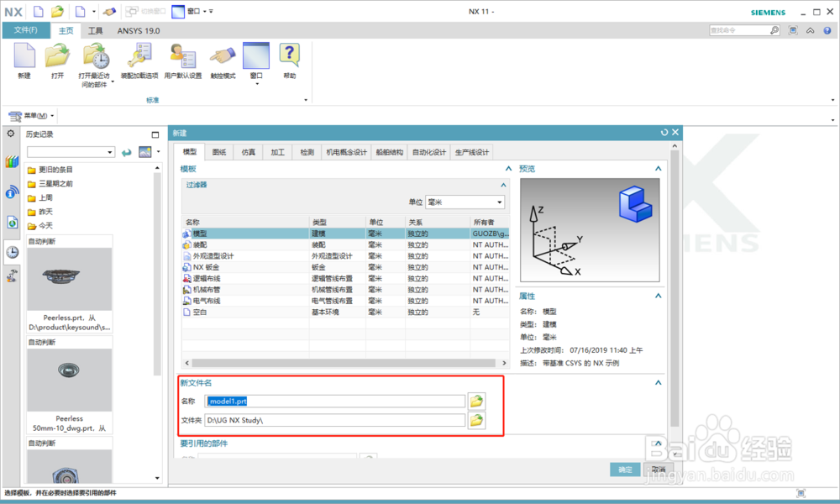
Task: Select the 空白 template row
Action: point(345,312)
